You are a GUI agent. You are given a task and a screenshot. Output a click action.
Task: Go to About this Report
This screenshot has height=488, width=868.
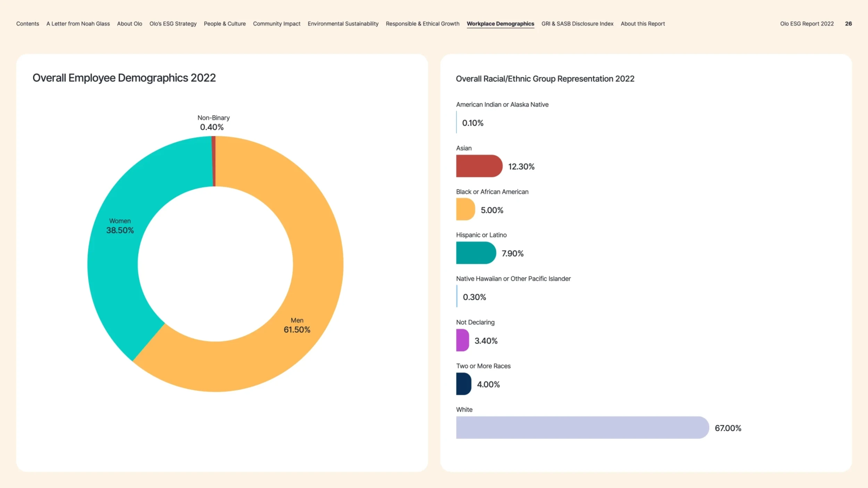click(x=643, y=24)
